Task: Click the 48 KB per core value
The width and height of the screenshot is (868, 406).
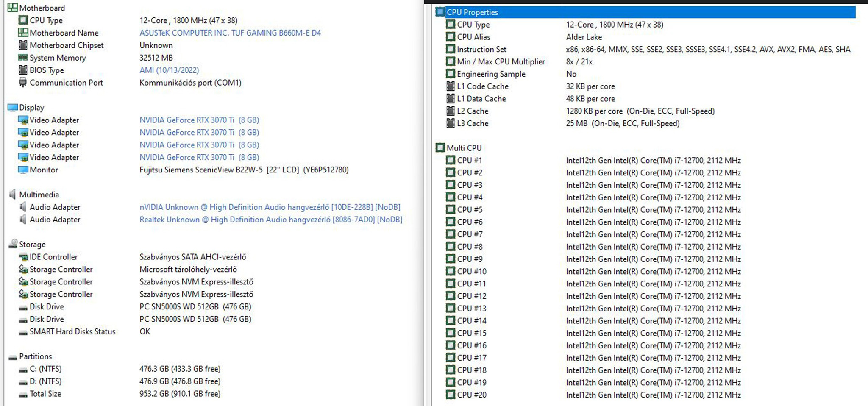Action: click(x=590, y=98)
